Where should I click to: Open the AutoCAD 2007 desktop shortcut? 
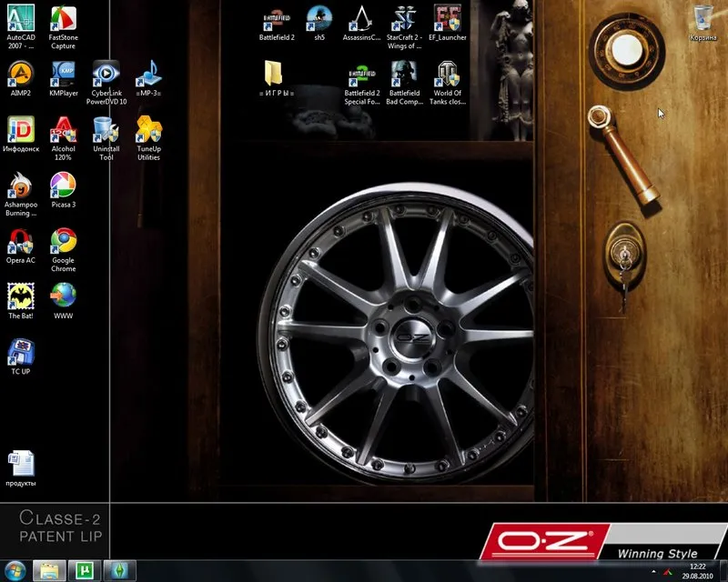point(21,27)
